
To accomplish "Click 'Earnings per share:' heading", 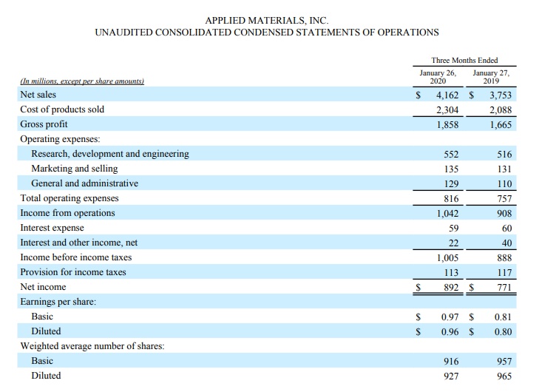I will coord(58,302).
